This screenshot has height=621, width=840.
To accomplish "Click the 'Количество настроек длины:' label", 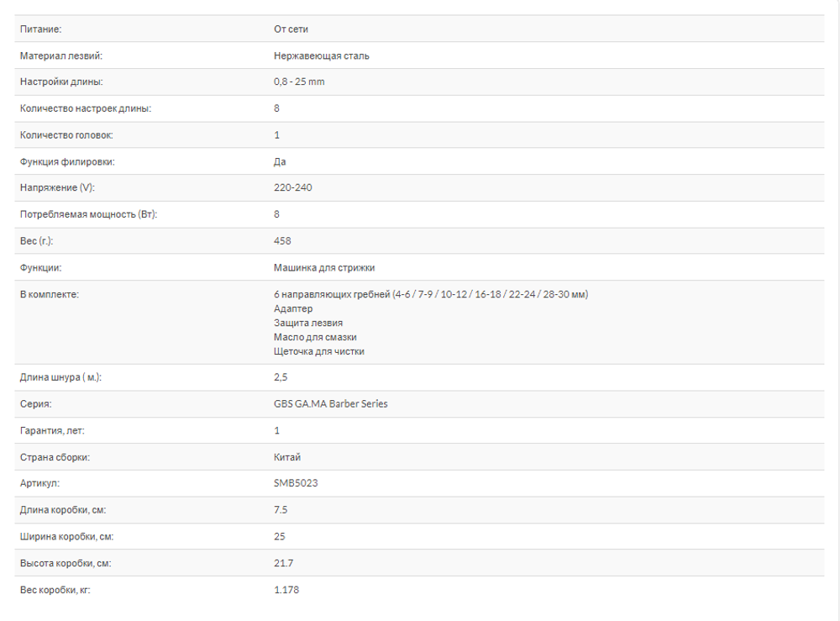I will click(x=86, y=108).
